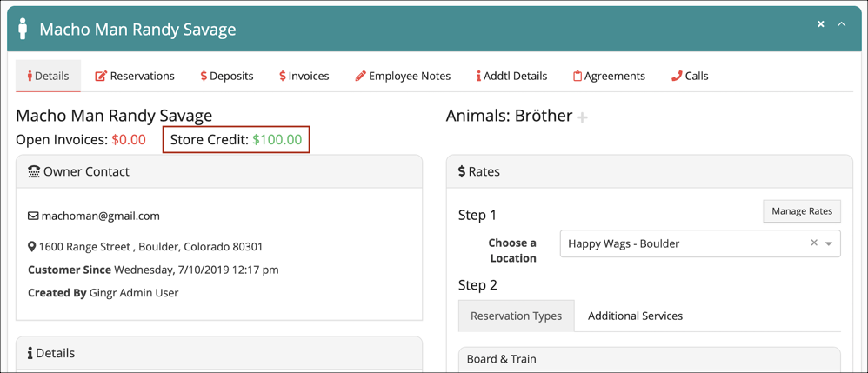Click the Step 1 heading
Screen dimensions: 868x373
[x=477, y=216]
